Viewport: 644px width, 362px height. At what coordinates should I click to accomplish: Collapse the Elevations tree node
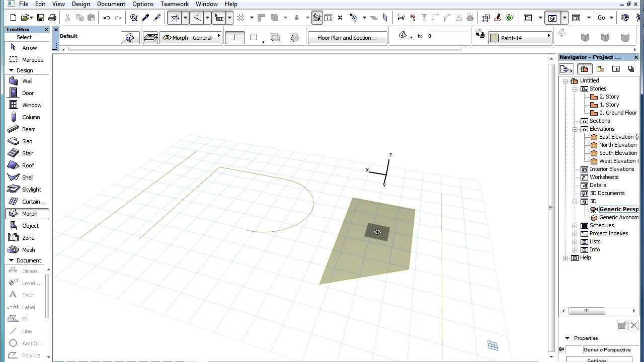pyautogui.click(x=575, y=129)
